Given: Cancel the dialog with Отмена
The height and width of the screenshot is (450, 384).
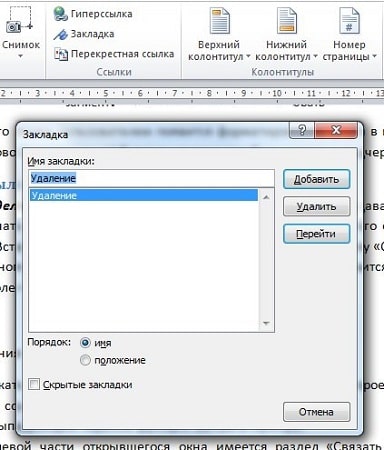Looking at the screenshot, I should tap(316, 412).
